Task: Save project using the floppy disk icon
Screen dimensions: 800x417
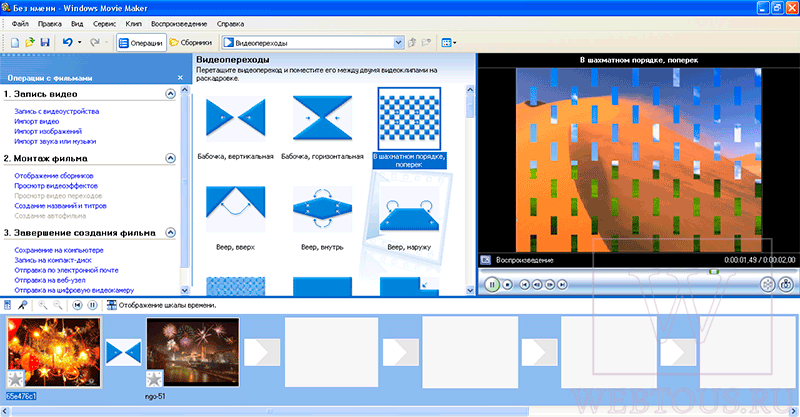Action: [45, 43]
